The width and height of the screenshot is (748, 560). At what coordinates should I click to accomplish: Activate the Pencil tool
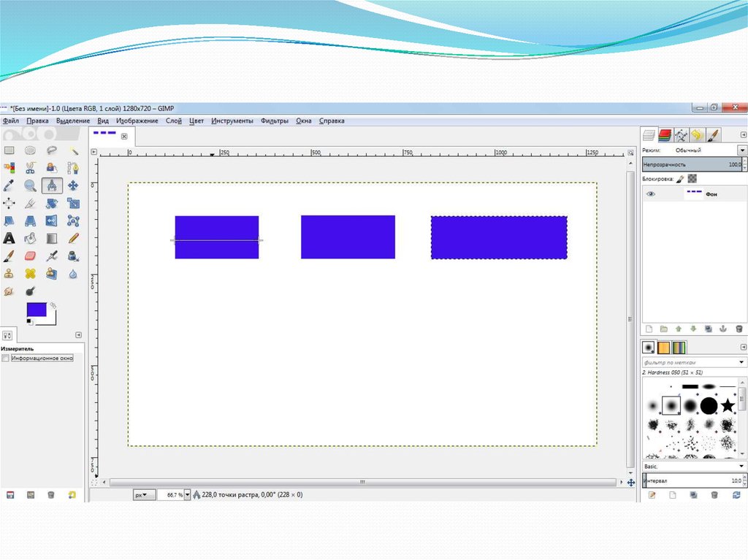(73, 238)
